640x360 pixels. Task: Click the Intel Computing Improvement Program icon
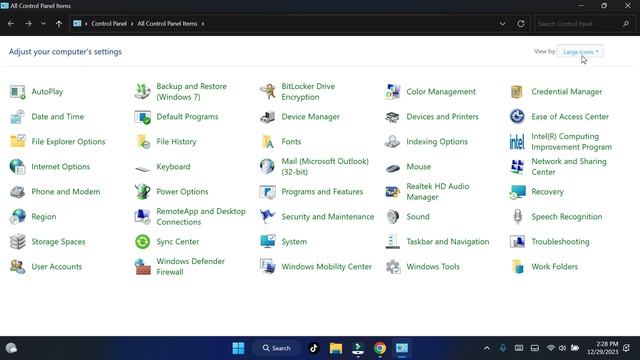pos(517,142)
